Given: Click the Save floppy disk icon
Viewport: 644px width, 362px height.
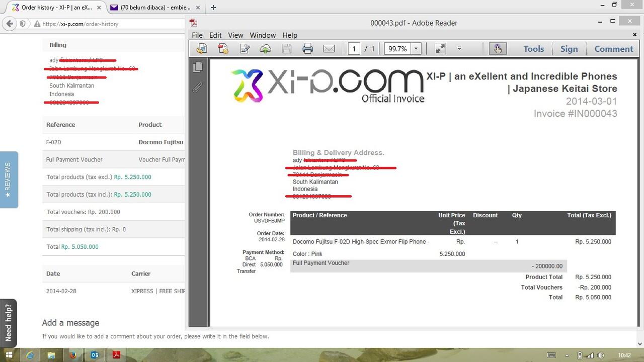Looking at the screenshot, I should (287, 49).
